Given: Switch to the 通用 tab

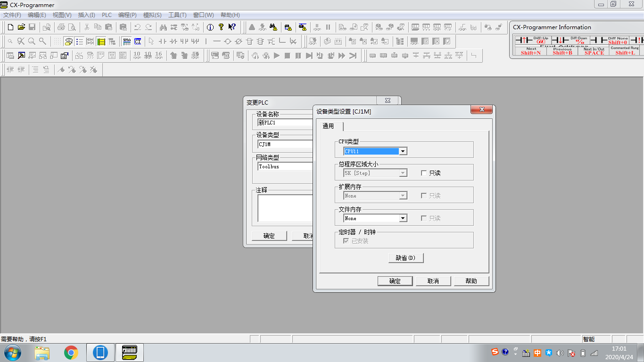Looking at the screenshot, I should coord(329,126).
